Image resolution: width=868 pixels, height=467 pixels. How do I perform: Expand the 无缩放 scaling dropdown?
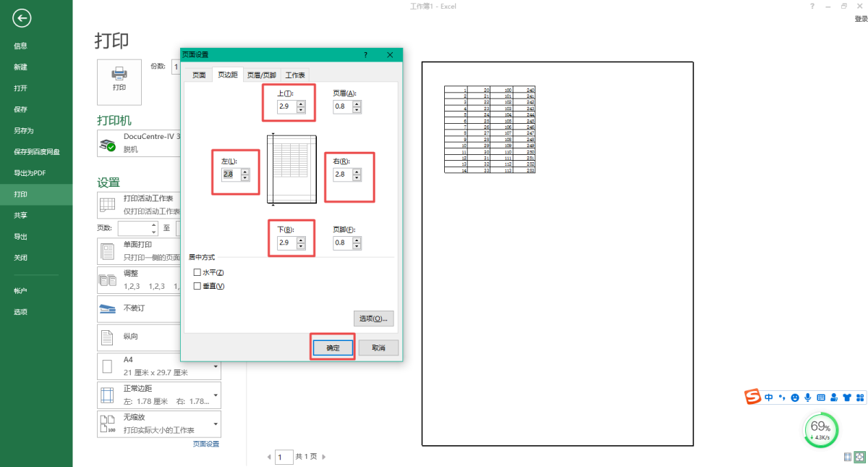coord(216,424)
